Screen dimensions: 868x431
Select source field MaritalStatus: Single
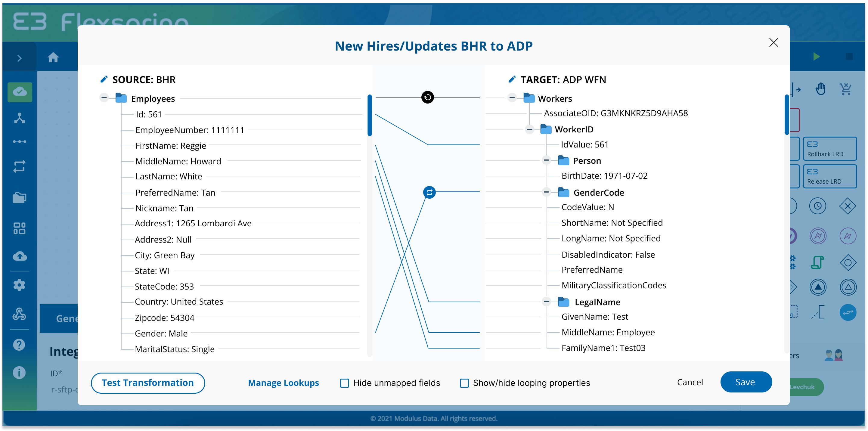(x=175, y=349)
